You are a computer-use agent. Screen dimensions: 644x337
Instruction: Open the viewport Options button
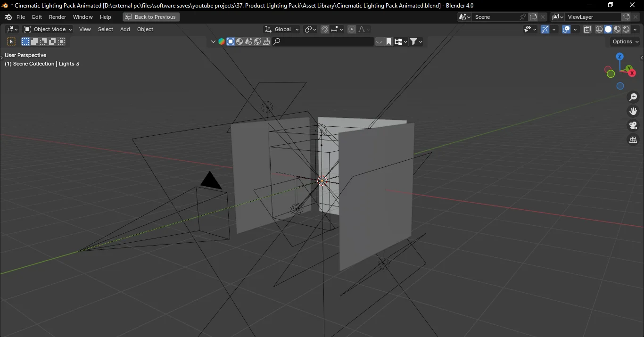point(624,41)
